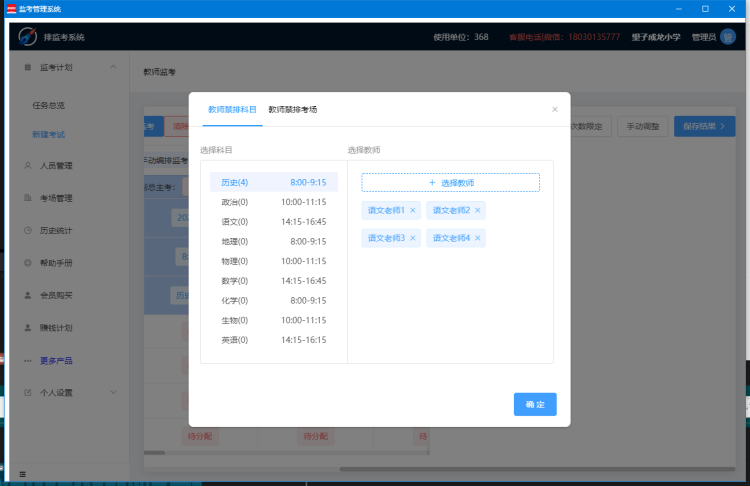The image size is (750, 486).
Task: Click the 考场管理 building icon
Action: click(28, 198)
